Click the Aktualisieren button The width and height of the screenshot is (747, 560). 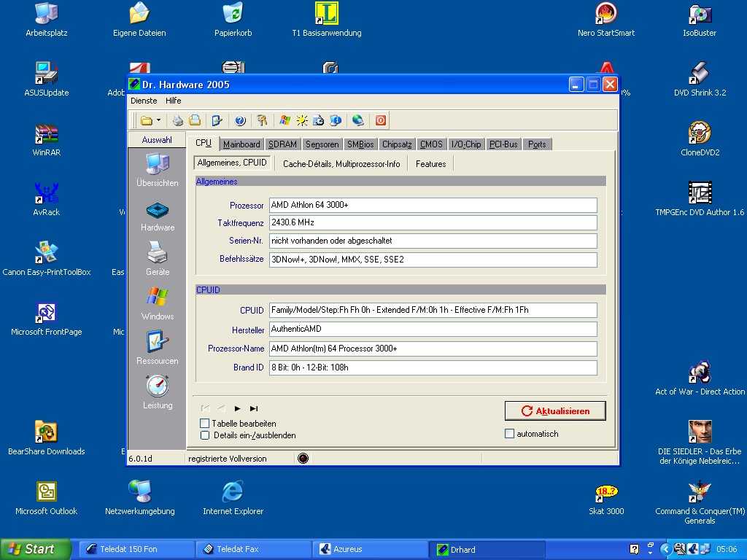tap(555, 411)
